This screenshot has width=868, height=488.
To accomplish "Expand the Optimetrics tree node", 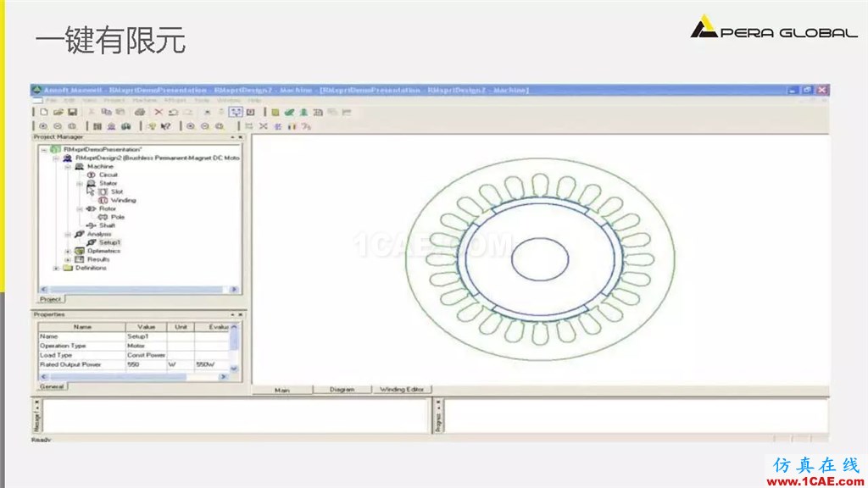I will click(x=68, y=251).
